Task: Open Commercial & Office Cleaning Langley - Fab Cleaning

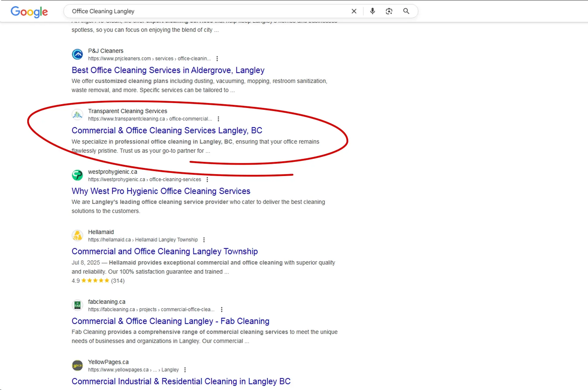Action: click(x=170, y=321)
